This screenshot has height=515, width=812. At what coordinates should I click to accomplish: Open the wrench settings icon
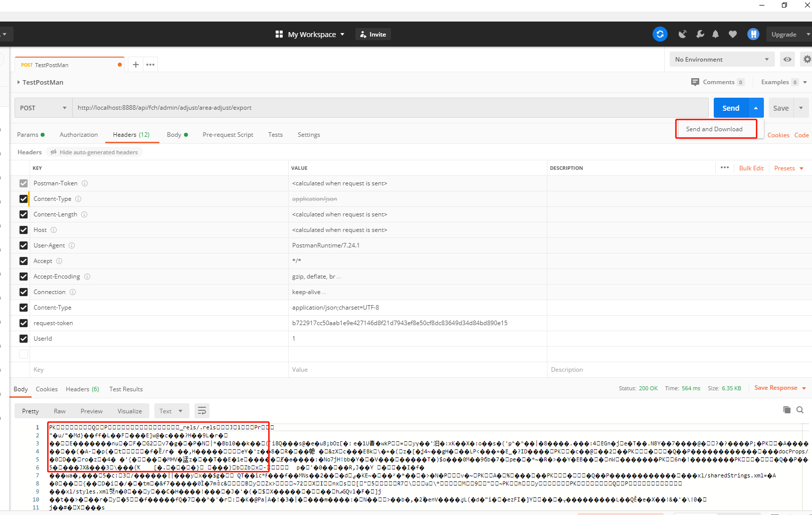pyautogui.click(x=700, y=34)
